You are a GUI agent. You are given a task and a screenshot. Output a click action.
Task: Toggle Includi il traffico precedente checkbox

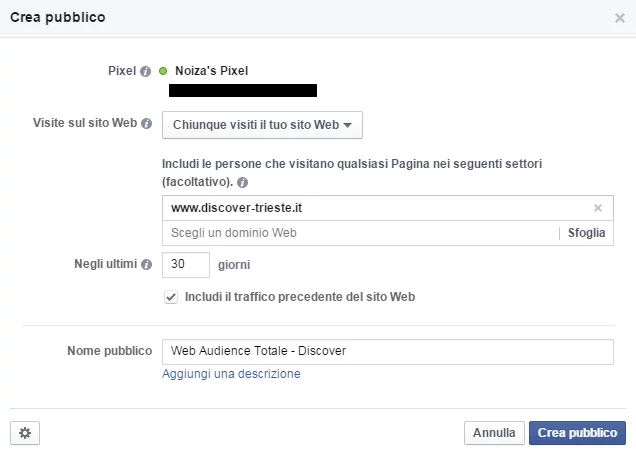pyautogui.click(x=171, y=297)
